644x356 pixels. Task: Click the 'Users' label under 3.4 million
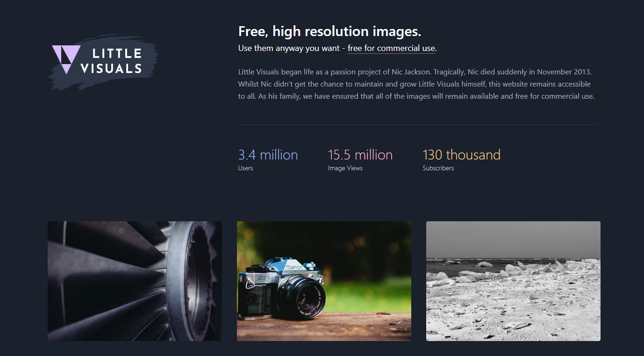[245, 168]
